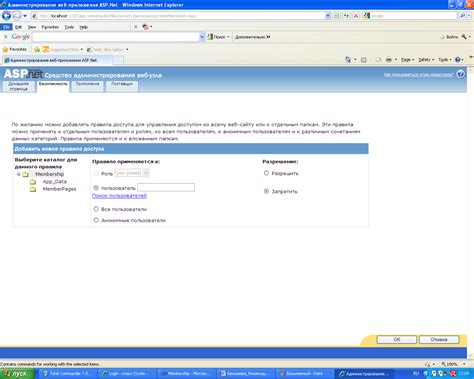Select the пользователь radio button
This screenshot has width=474, height=379.
point(96,188)
